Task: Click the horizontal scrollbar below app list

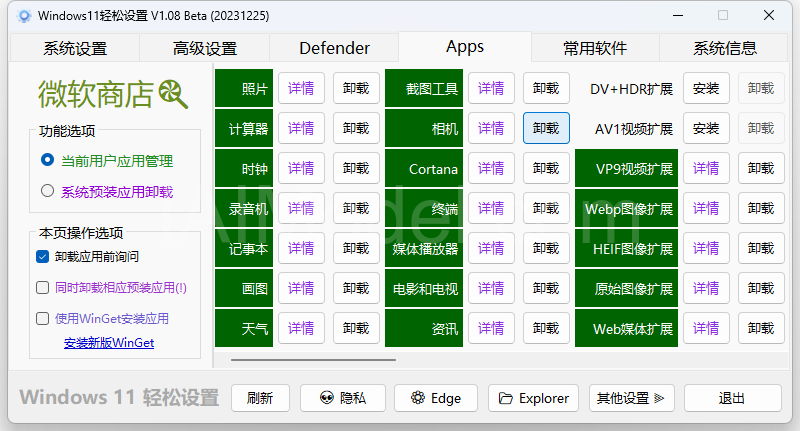Action: [313, 360]
